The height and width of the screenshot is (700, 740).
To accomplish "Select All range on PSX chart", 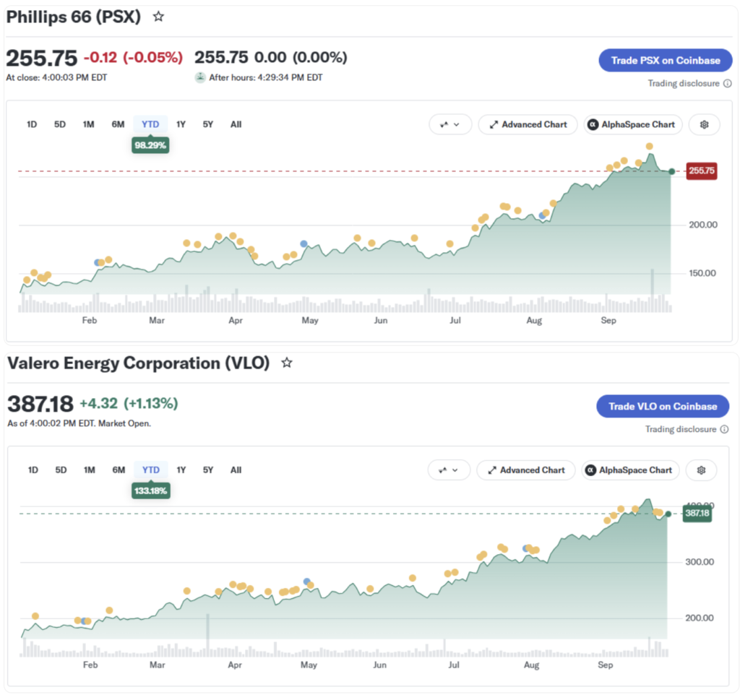I will point(236,124).
